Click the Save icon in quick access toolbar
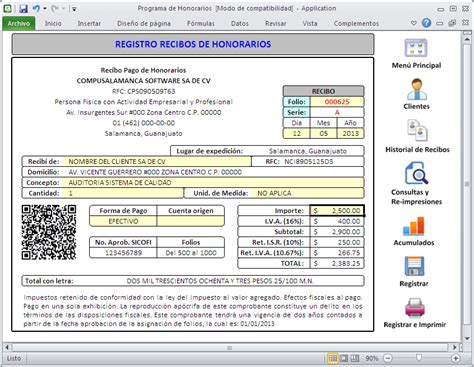This screenshot has width=474, height=367. [x=23, y=9]
